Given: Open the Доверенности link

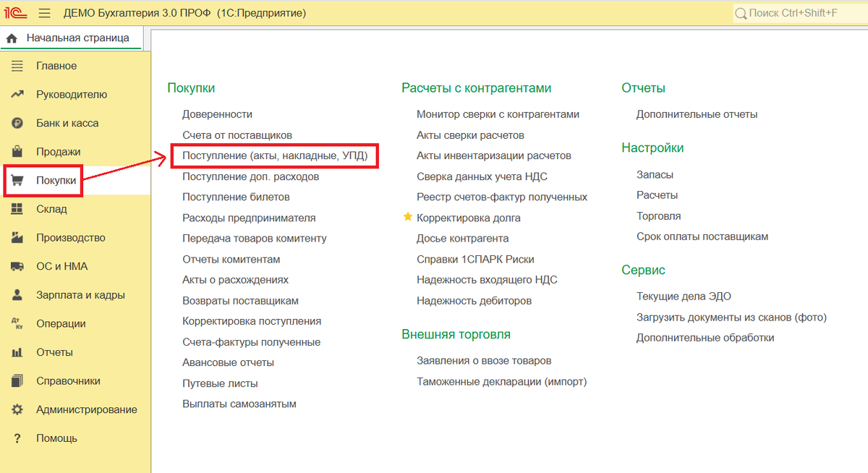Looking at the screenshot, I should pyautogui.click(x=217, y=114).
